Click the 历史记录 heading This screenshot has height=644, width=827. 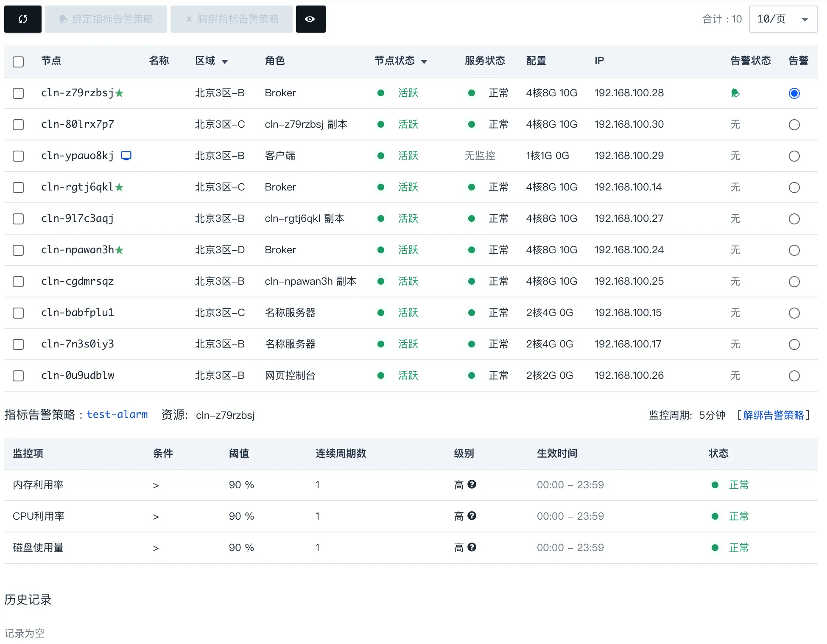click(x=28, y=599)
